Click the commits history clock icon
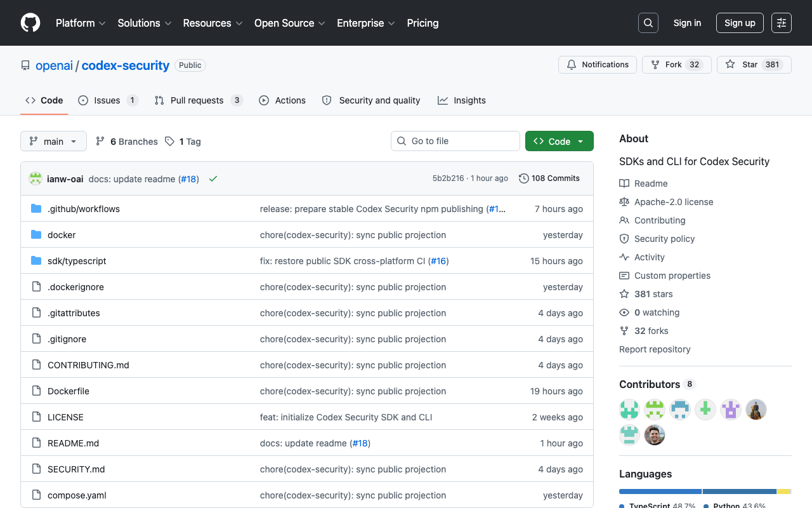The width and height of the screenshot is (812, 508). click(x=524, y=178)
